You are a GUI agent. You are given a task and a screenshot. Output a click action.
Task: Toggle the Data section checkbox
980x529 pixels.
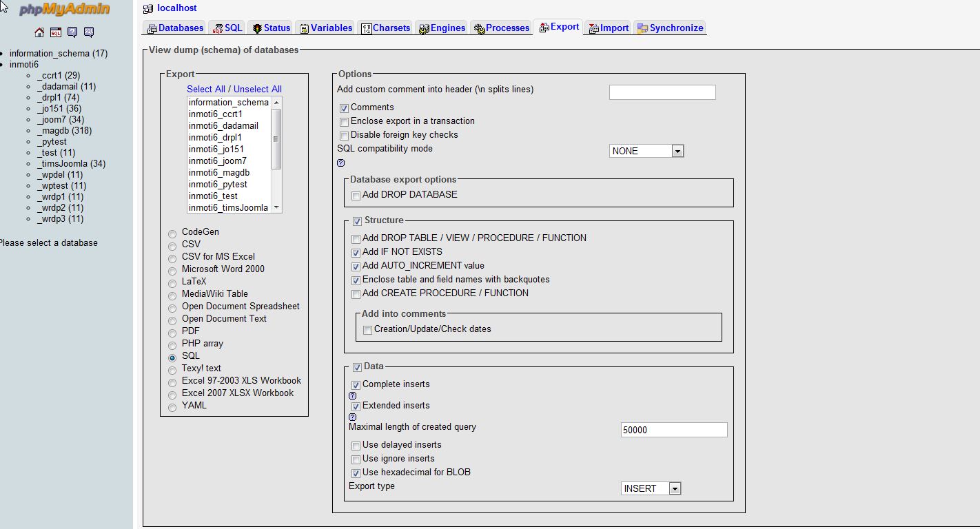(x=357, y=367)
